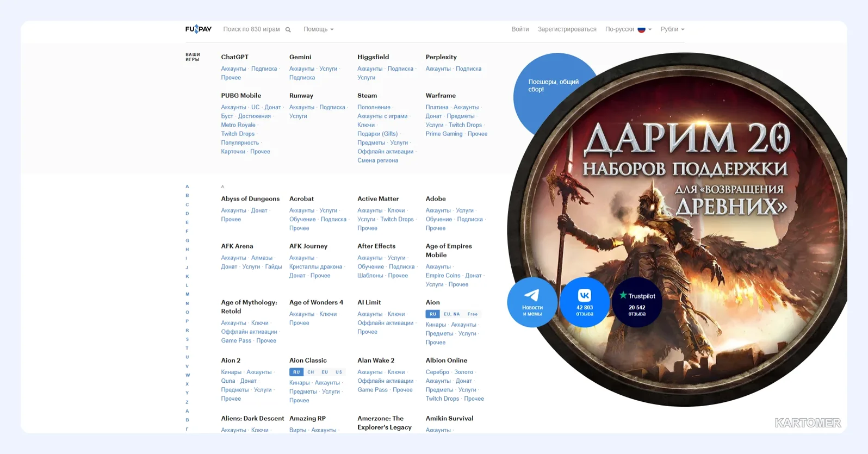Open Albion Online Серебро link
The image size is (868, 454).
tap(437, 372)
